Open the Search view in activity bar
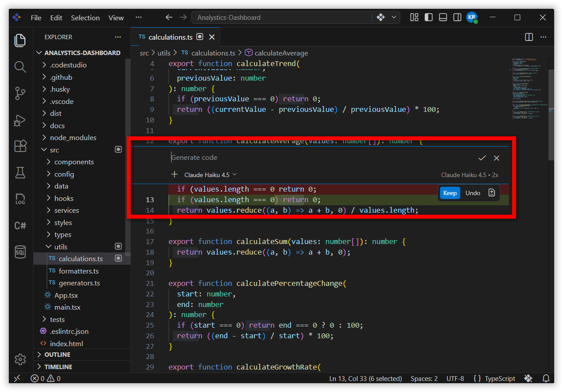The width and height of the screenshot is (563, 392). pos(20,67)
